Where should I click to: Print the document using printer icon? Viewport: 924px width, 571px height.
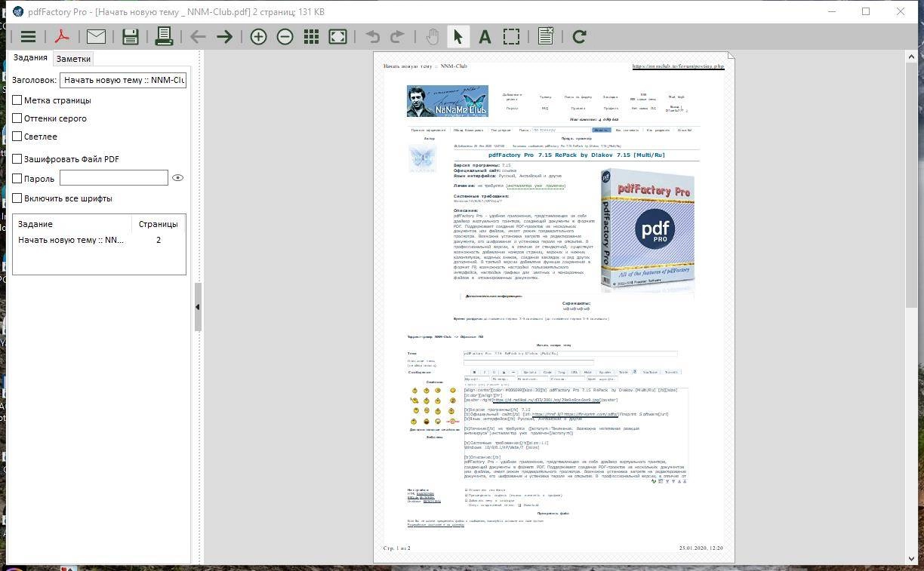164,36
